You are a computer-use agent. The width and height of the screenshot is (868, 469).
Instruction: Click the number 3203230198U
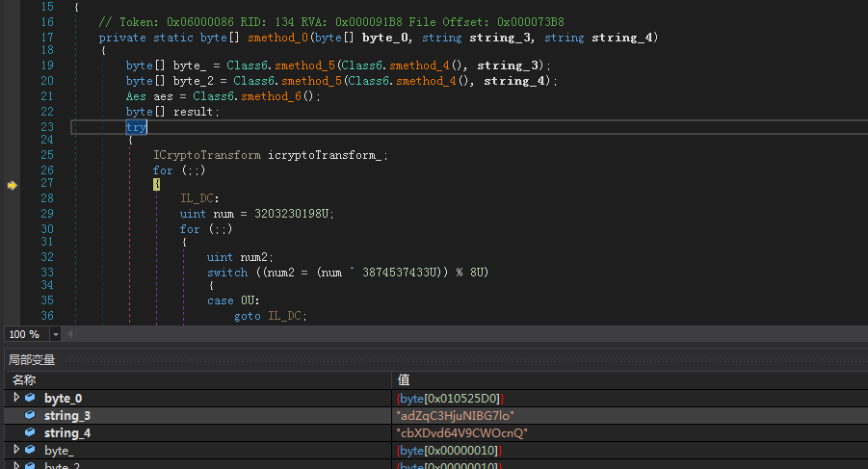click(x=292, y=214)
